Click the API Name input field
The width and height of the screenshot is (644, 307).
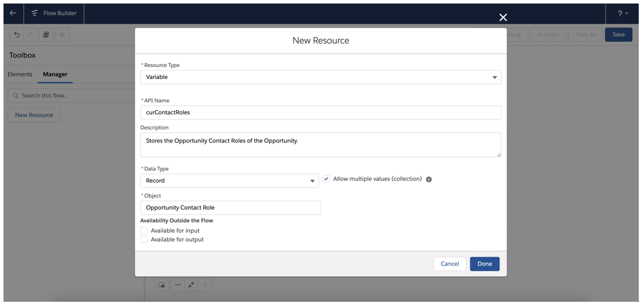pos(321,112)
